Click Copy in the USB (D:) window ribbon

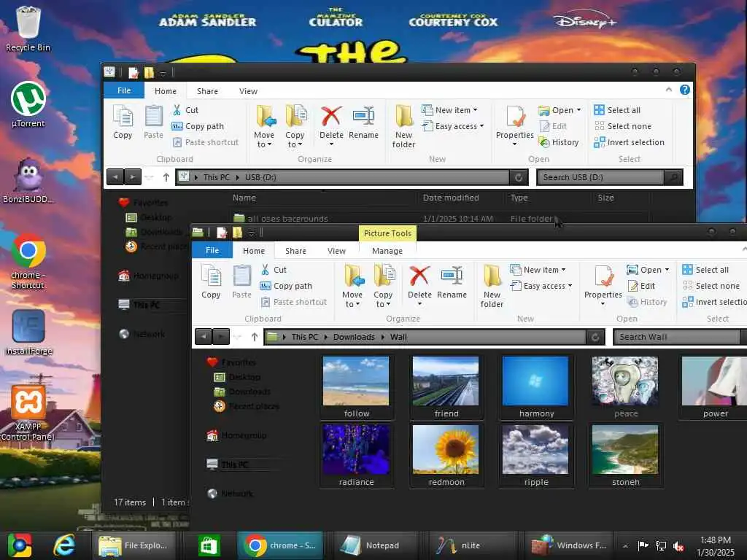[123, 122]
